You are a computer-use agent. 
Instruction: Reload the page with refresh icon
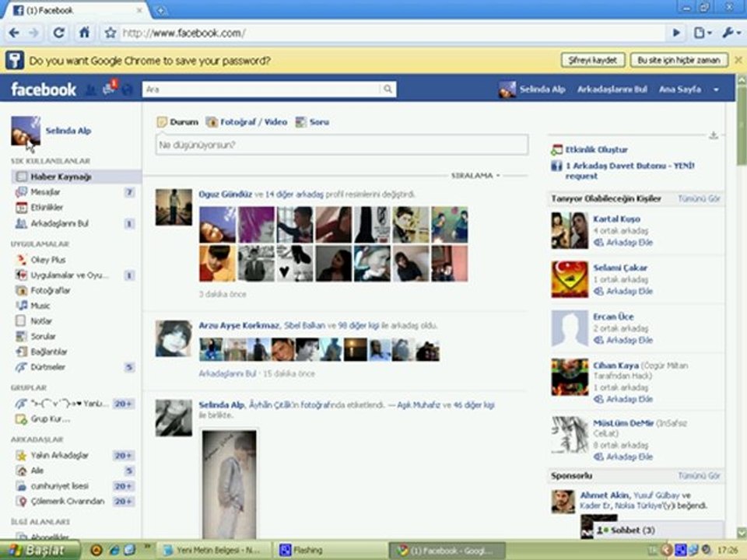[x=58, y=33]
